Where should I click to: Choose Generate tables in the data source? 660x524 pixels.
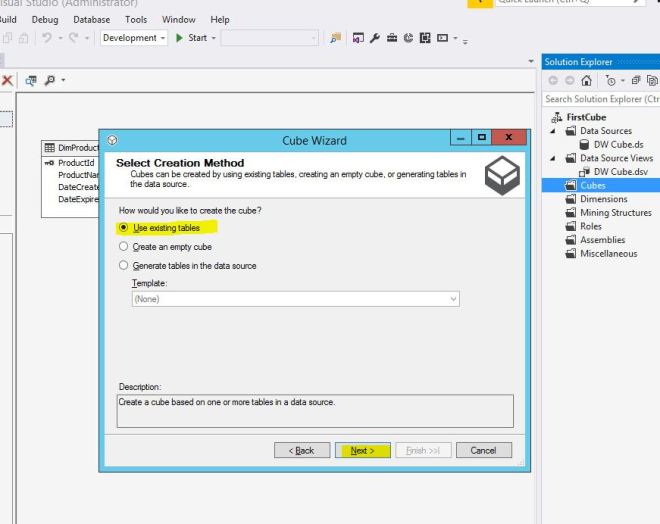[x=124, y=266]
